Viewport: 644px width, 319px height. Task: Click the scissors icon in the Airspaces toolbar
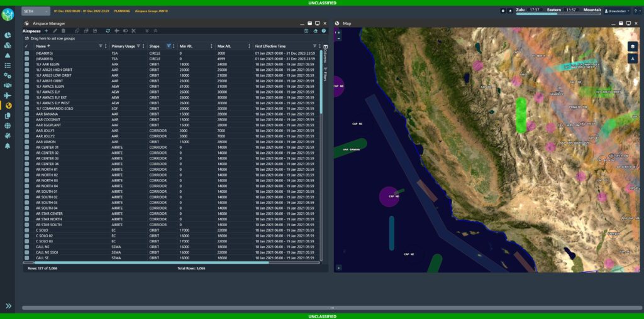[x=133, y=31]
